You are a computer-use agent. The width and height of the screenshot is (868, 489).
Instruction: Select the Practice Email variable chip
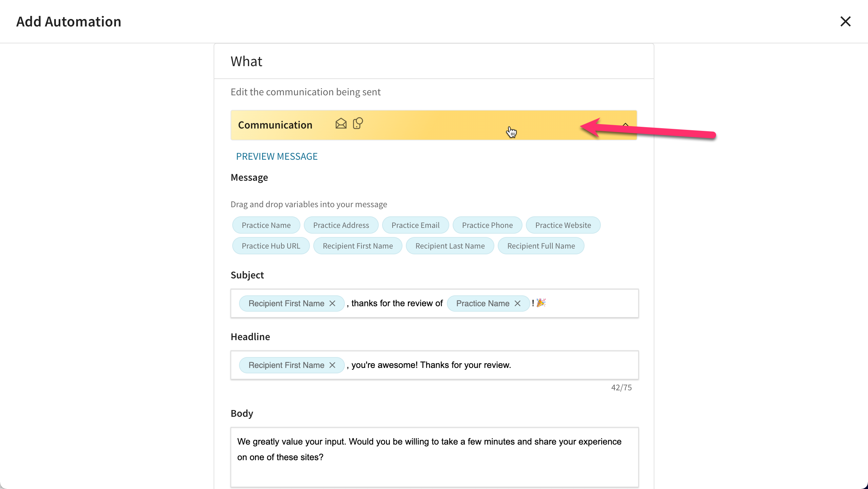(415, 225)
